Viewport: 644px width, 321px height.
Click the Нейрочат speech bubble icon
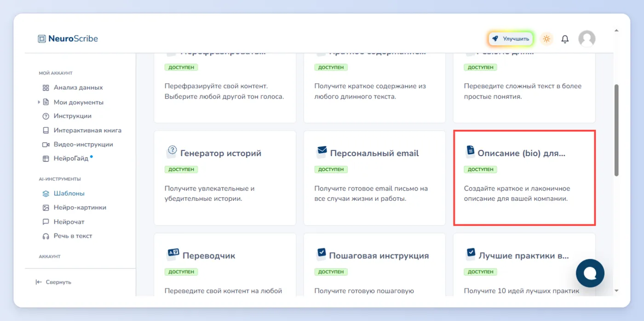pos(46,222)
